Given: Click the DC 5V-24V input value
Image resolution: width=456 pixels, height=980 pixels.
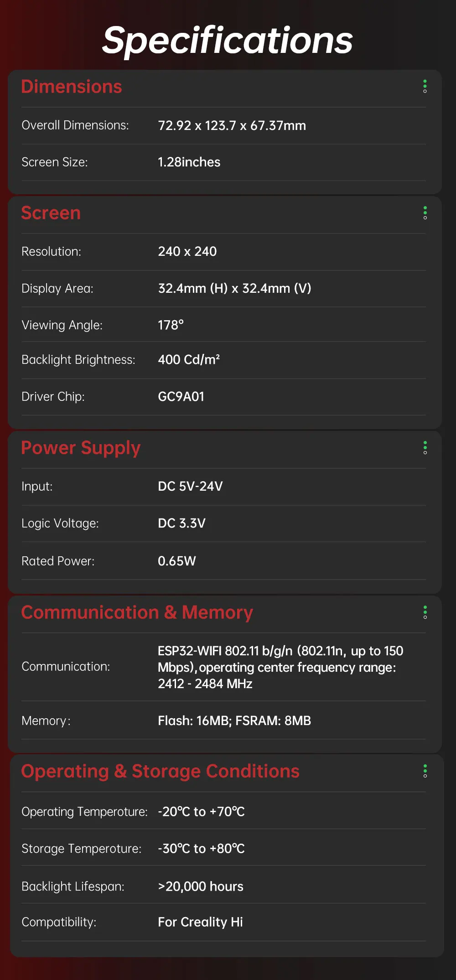Looking at the screenshot, I should point(190,486).
